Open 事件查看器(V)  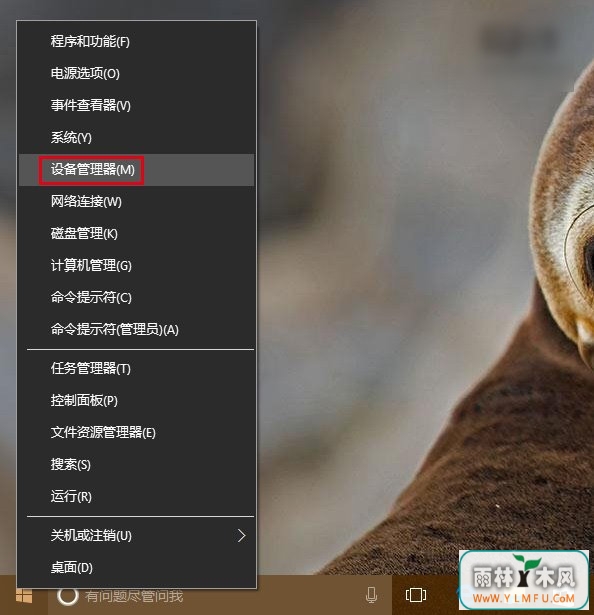point(137,106)
